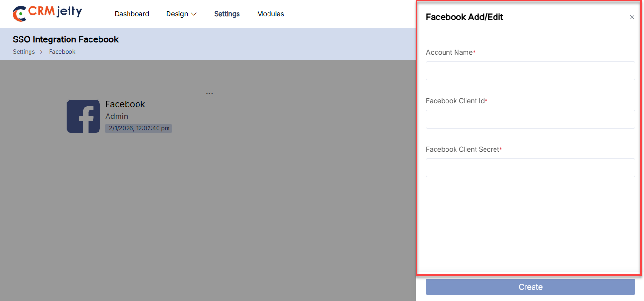Click the breadcrumb separator arrow

pos(42,52)
